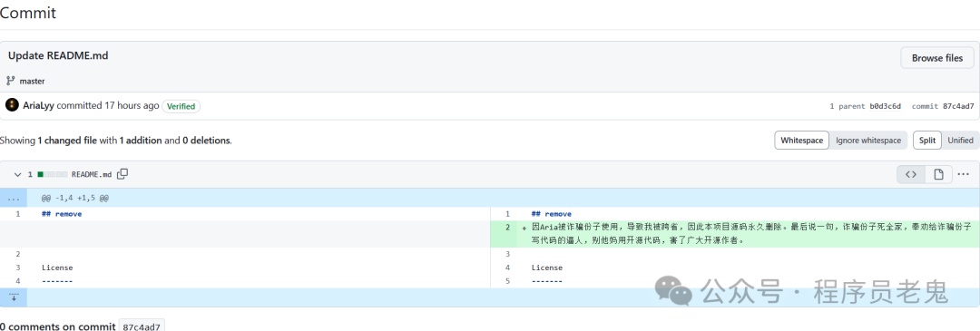Select Split diff view
The width and height of the screenshot is (980, 331).
(x=926, y=141)
